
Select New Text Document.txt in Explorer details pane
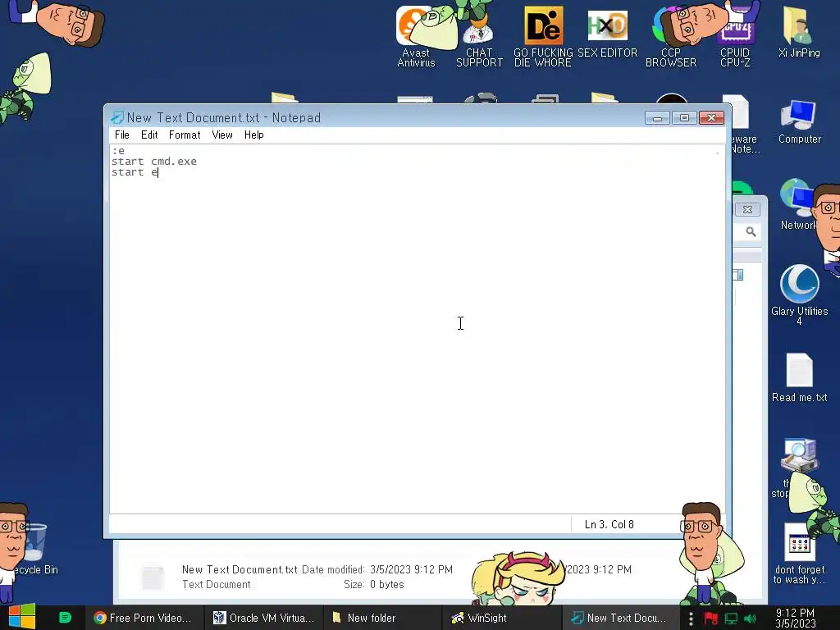point(240,569)
